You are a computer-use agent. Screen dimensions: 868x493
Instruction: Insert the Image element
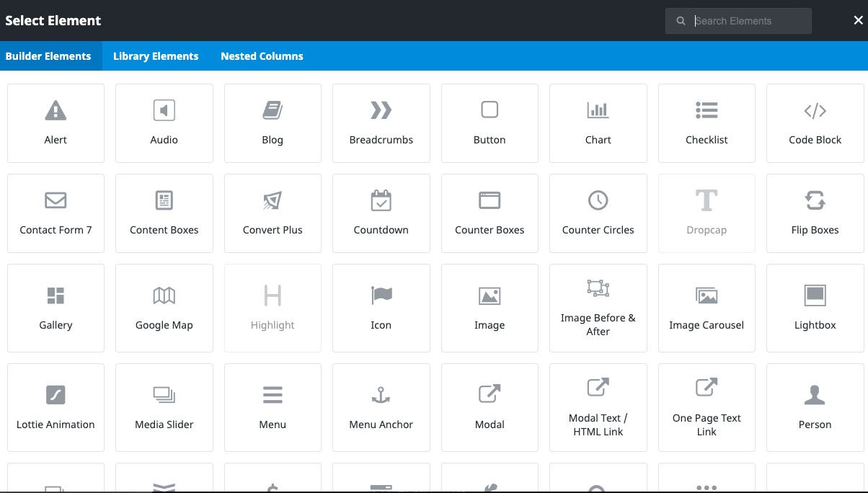490,308
